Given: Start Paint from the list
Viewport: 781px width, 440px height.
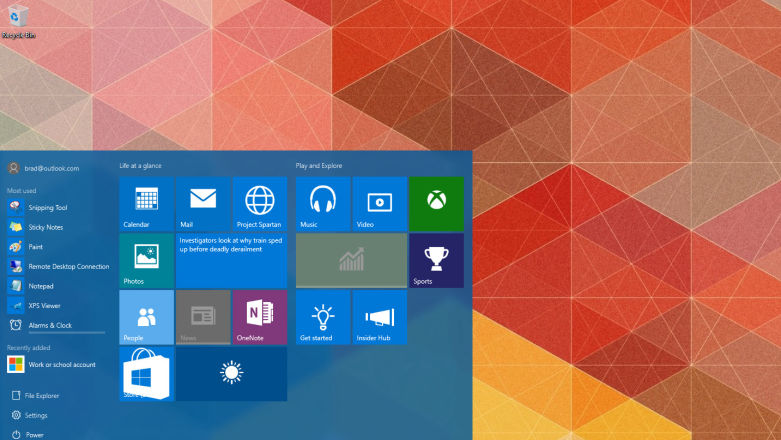Looking at the screenshot, I should [56, 247].
